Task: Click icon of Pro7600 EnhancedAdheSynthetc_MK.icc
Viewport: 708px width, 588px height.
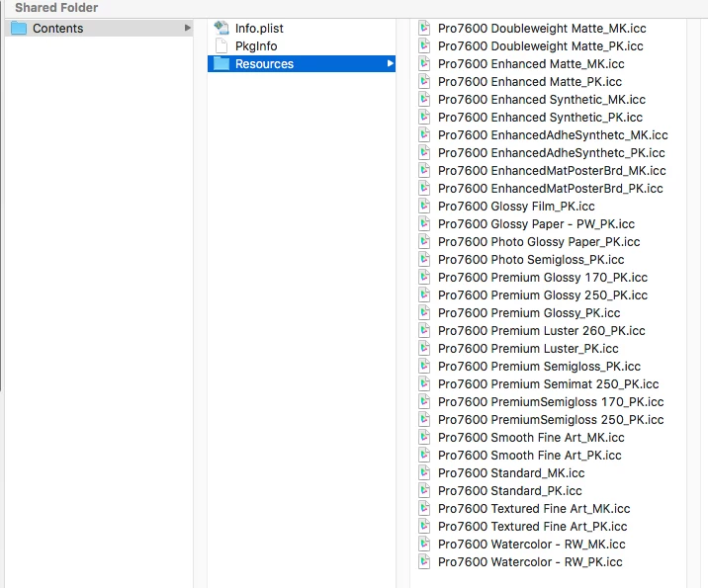Action: coord(424,135)
